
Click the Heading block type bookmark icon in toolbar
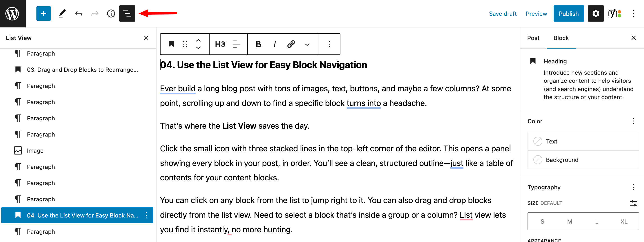(171, 44)
